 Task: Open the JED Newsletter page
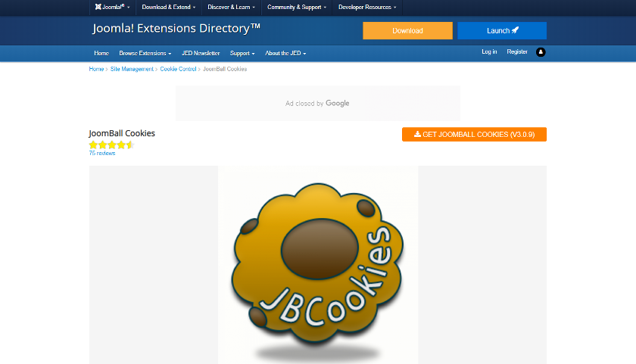(x=201, y=53)
